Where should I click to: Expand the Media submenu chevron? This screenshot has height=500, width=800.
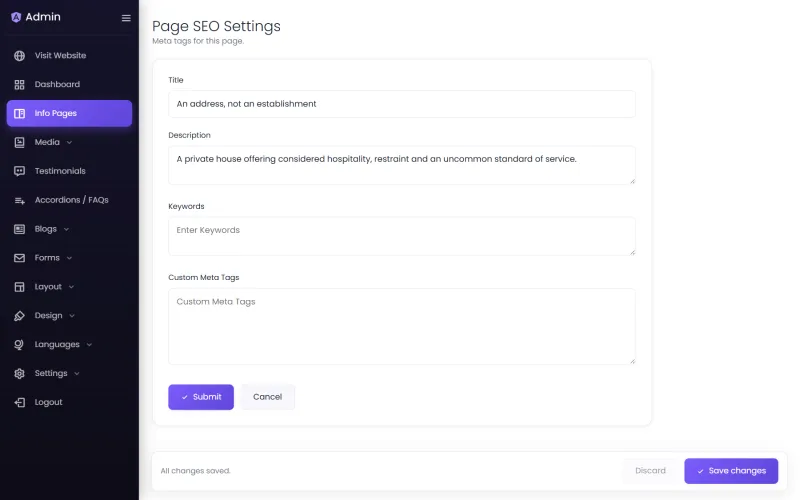(69, 142)
